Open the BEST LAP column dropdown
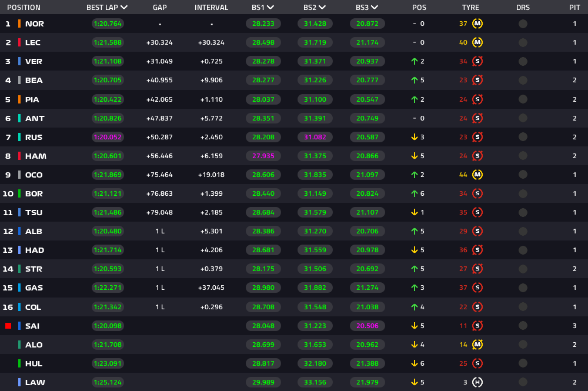The width and height of the screenshot is (588, 391). [x=124, y=8]
